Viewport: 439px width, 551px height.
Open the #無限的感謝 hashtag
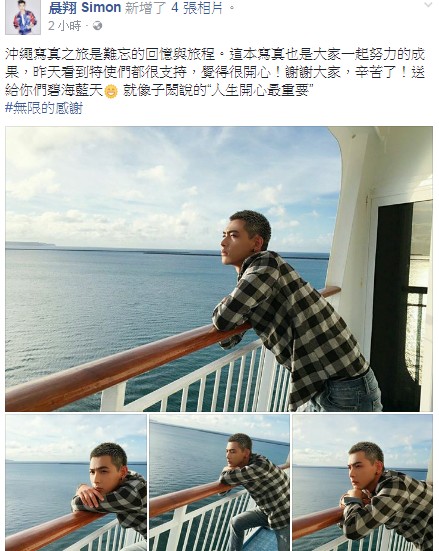tap(44, 108)
